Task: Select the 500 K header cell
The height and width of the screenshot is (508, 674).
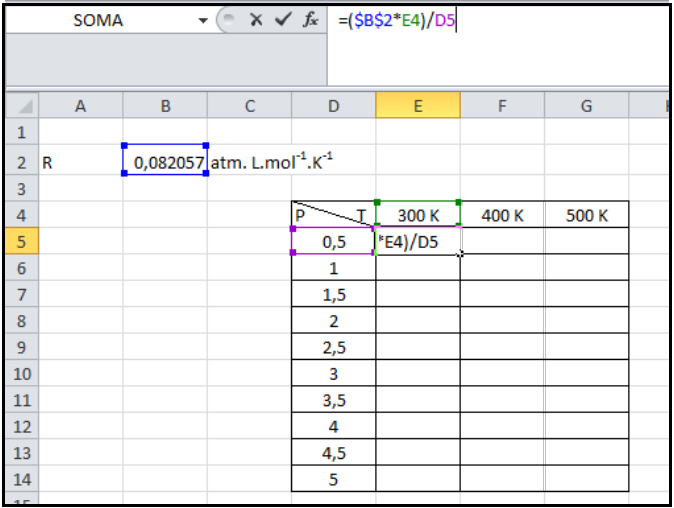Action: click(586, 214)
